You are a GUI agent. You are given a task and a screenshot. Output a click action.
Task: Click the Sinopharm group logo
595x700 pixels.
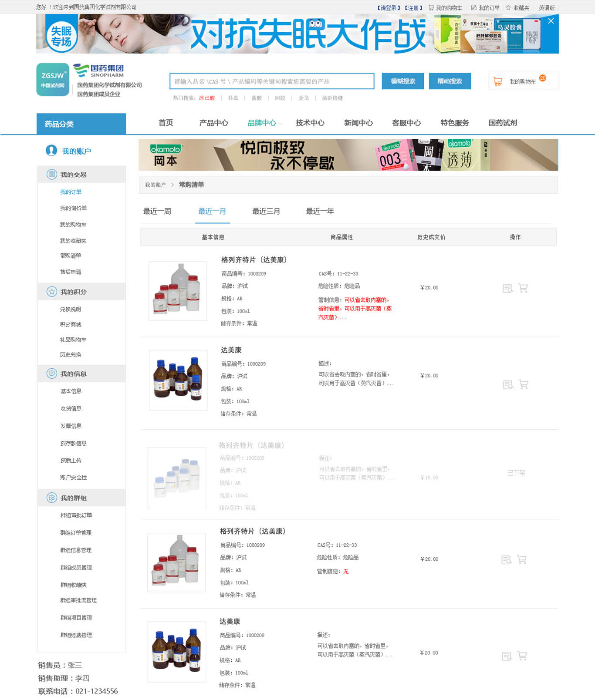(98, 71)
